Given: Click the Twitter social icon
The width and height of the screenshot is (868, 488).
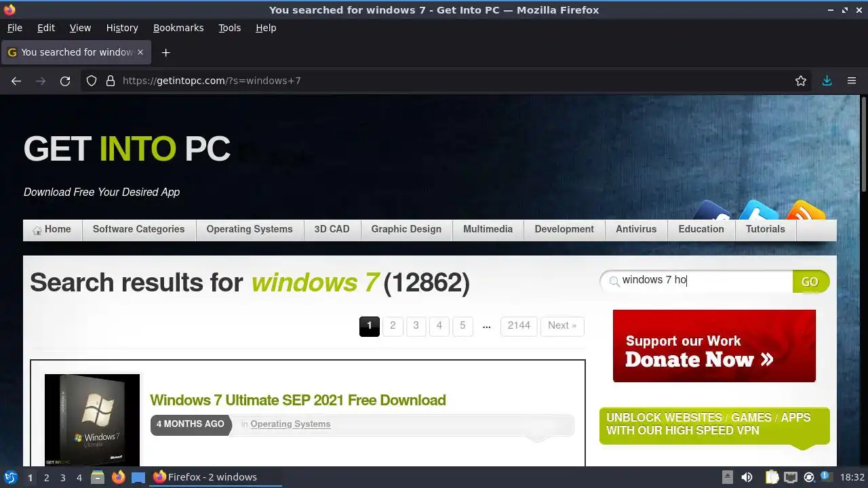Looking at the screenshot, I should click(757, 211).
